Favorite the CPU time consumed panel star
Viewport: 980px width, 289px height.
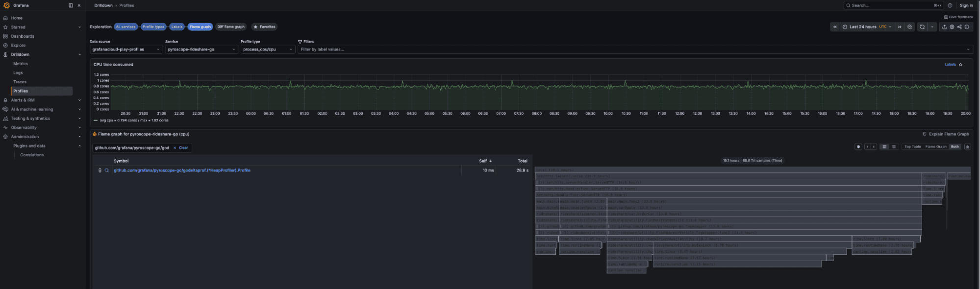click(x=960, y=65)
